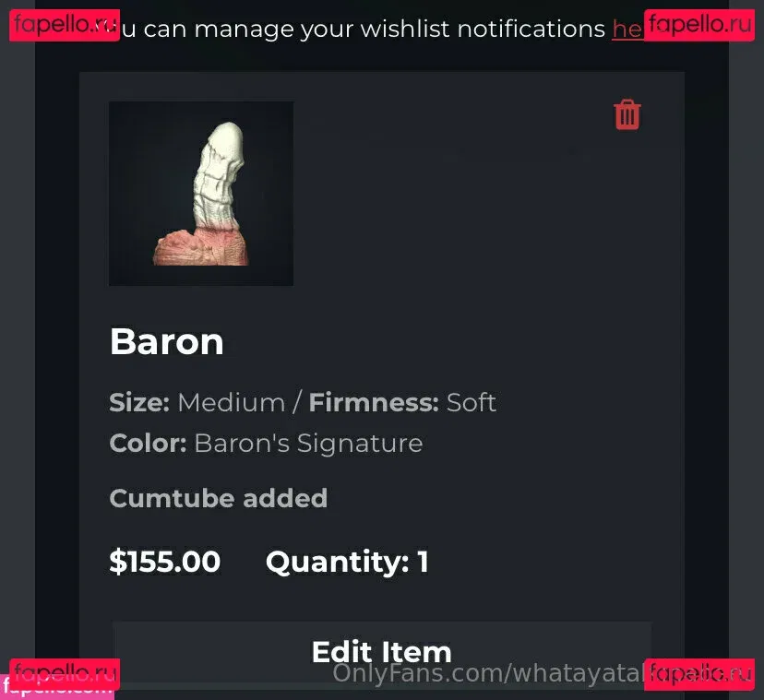Select the Color: Baron's Signature text
Image resolution: width=764 pixels, height=700 pixels.
coord(266,444)
